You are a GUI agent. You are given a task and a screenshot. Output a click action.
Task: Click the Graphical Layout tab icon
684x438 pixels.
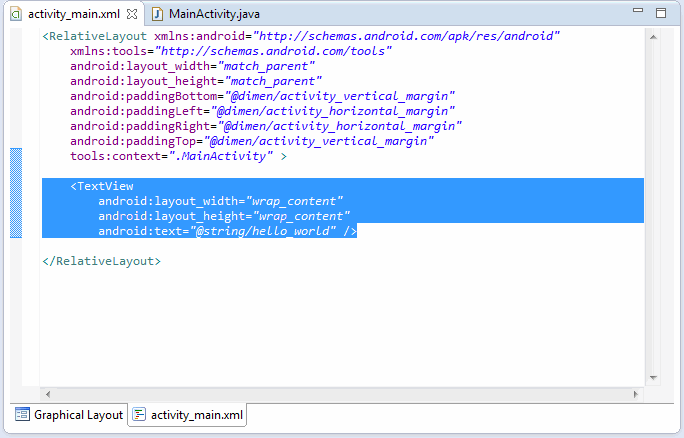coord(22,414)
